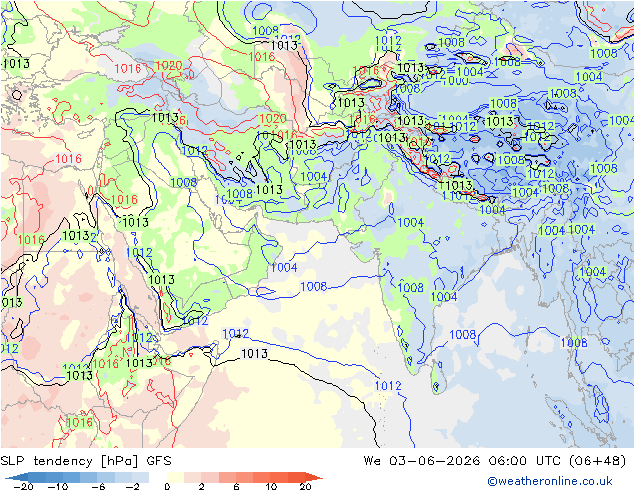Select the '-6' legend value
Image resolution: width=634 pixels, height=490 pixels.
pos(99,486)
